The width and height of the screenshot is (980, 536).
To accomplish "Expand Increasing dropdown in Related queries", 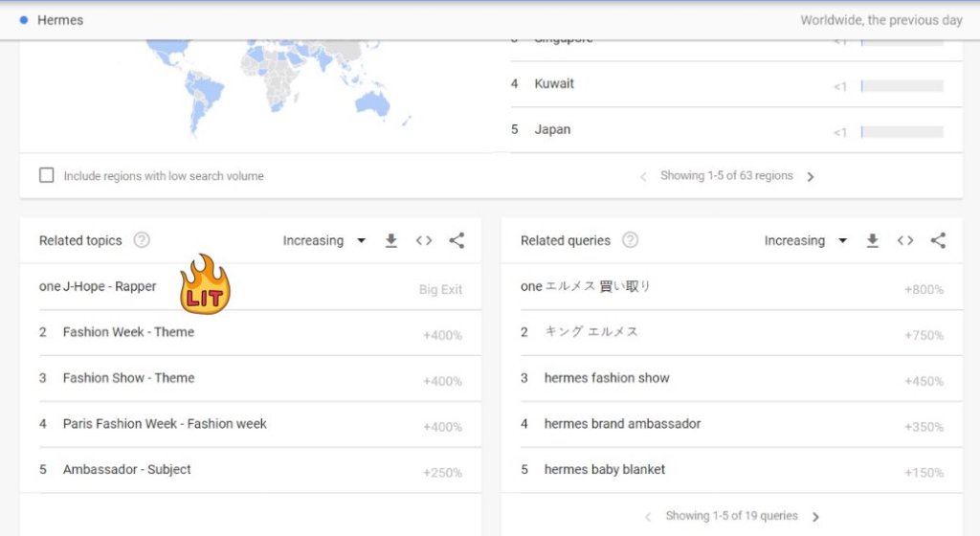I will (x=806, y=241).
